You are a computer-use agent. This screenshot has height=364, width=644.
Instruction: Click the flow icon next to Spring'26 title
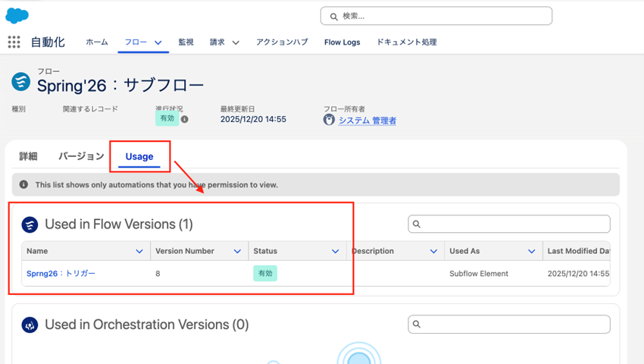tap(21, 82)
